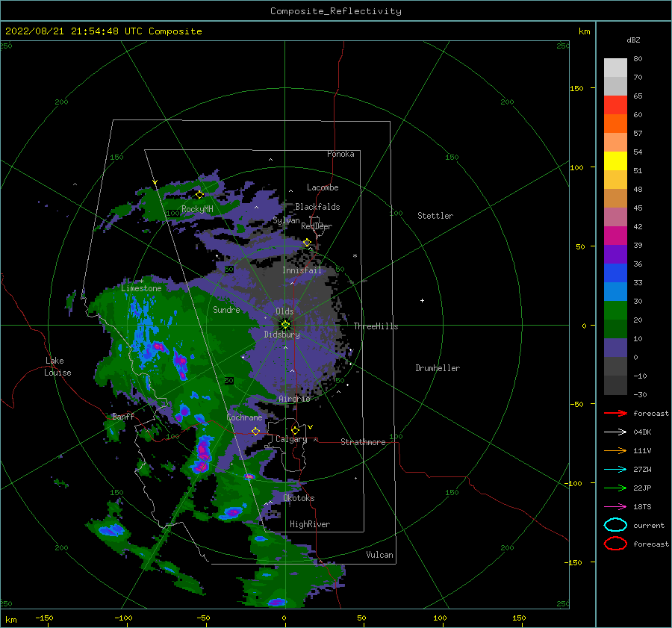
Task: Click the red forecast arrow in legend
Action: (615, 413)
